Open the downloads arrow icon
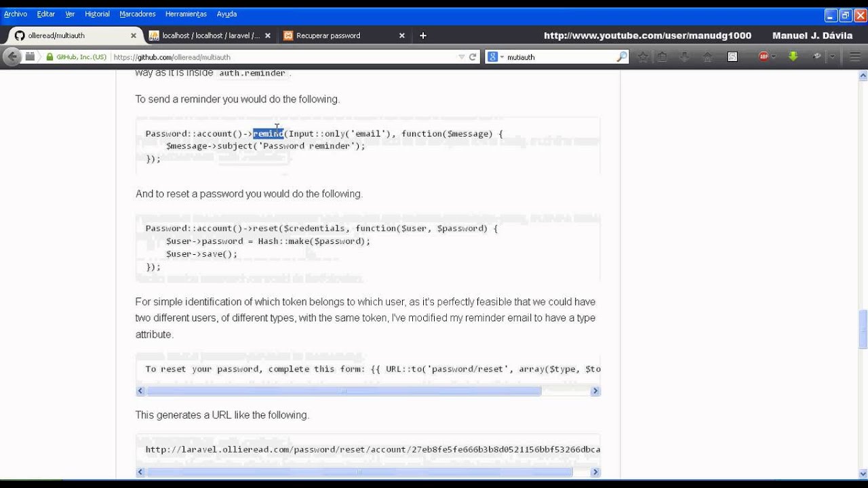The height and width of the screenshot is (488, 868). [685, 57]
